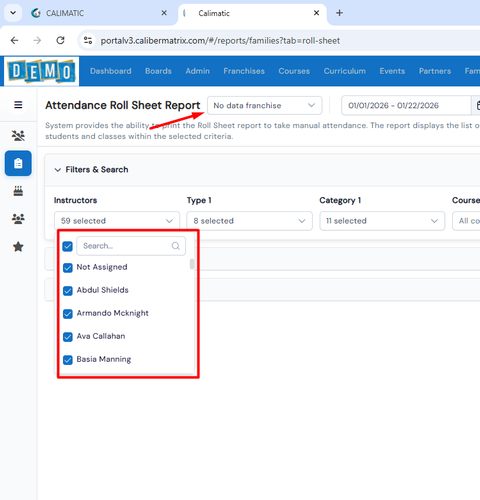480x500 pixels.
Task: Uncheck Abdul Shields checkbox
Action: pyautogui.click(x=68, y=291)
